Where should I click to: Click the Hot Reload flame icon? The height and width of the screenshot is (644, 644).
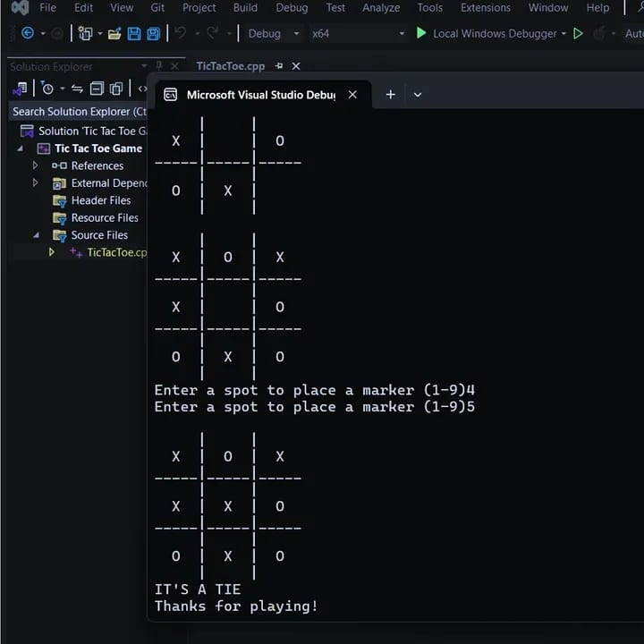click(x=599, y=33)
